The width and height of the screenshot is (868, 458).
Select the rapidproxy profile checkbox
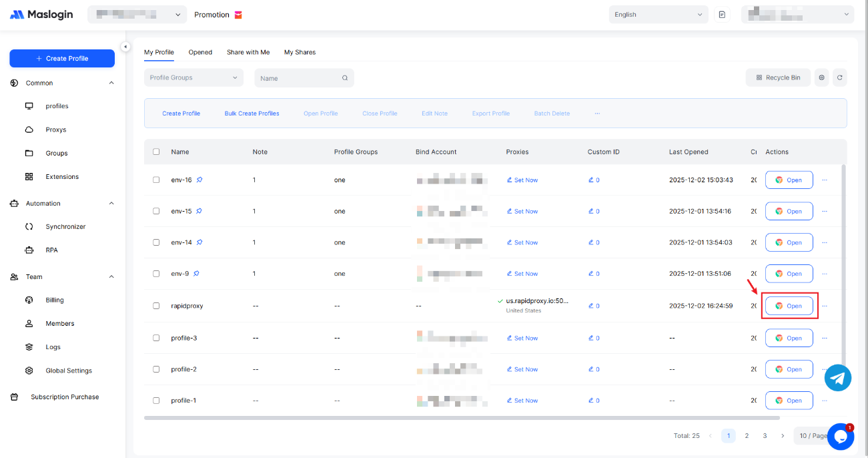tap(156, 306)
